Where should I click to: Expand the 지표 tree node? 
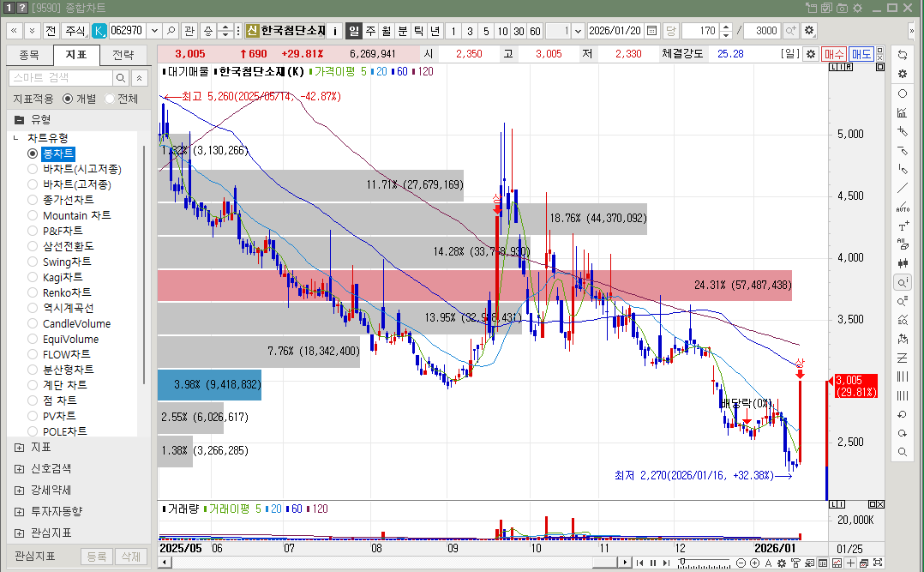tap(20, 448)
